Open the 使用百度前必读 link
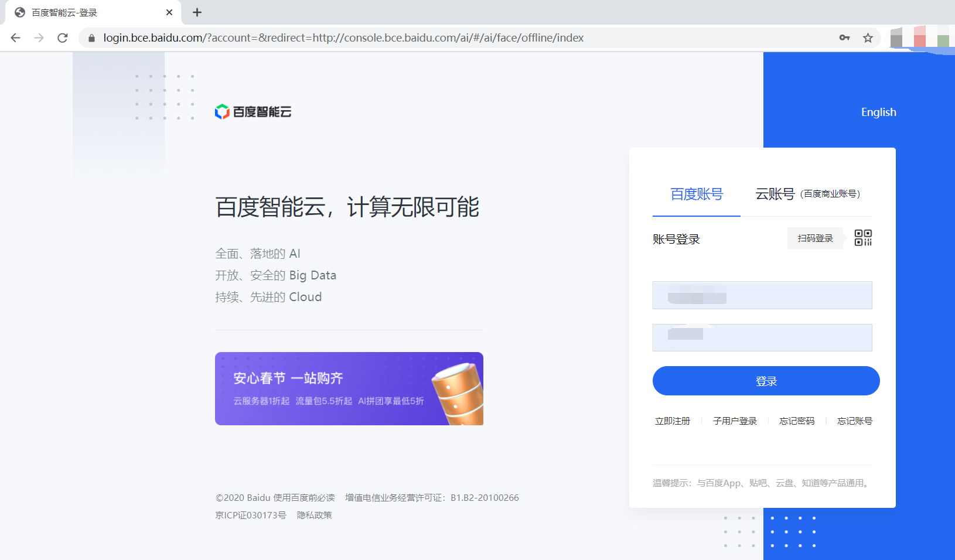955x560 pixels. click(303, 498)
